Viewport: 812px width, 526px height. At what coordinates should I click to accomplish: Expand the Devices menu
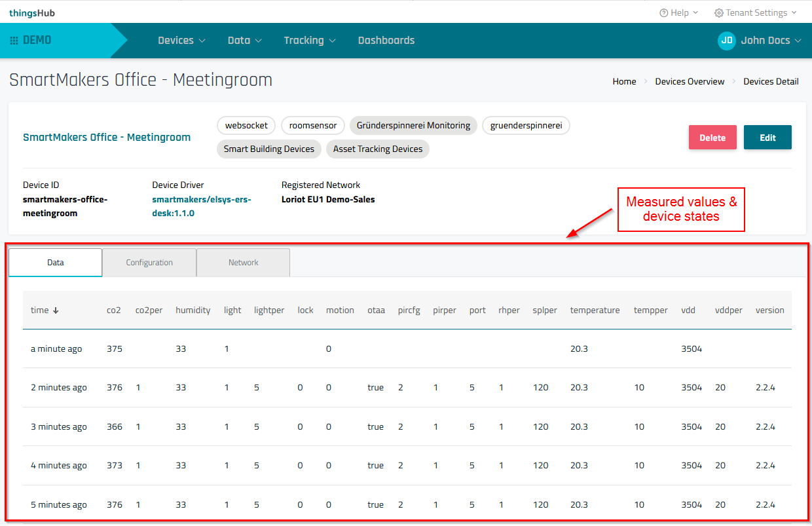(181, 41)
